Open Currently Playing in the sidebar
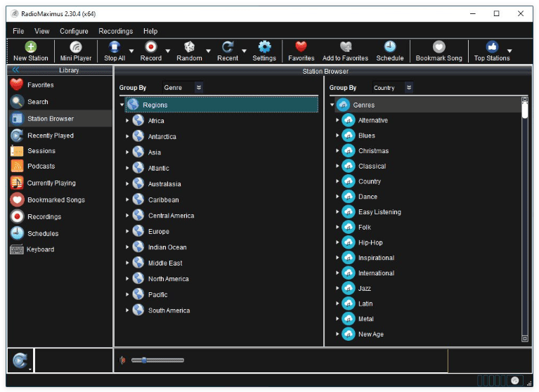539x392 pixels. pos(60,183)
